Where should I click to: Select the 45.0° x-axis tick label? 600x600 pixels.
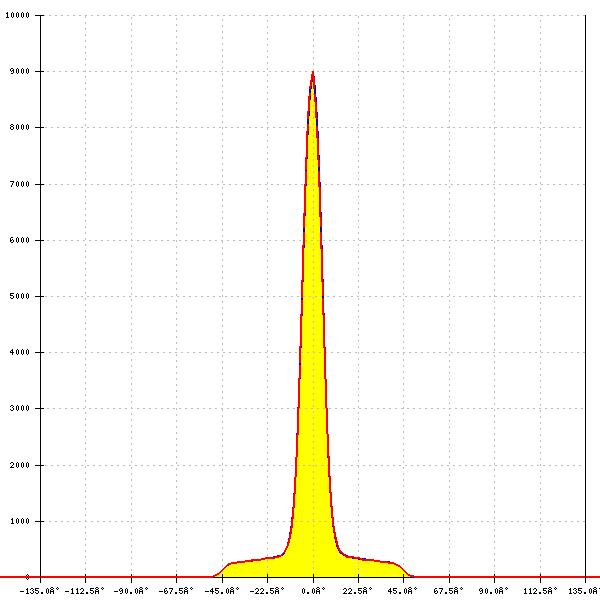(x=403, y=590)
